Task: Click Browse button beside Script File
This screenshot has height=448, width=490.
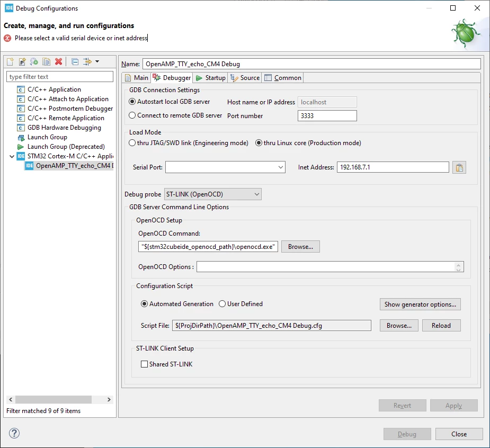Action: [399, 326]
